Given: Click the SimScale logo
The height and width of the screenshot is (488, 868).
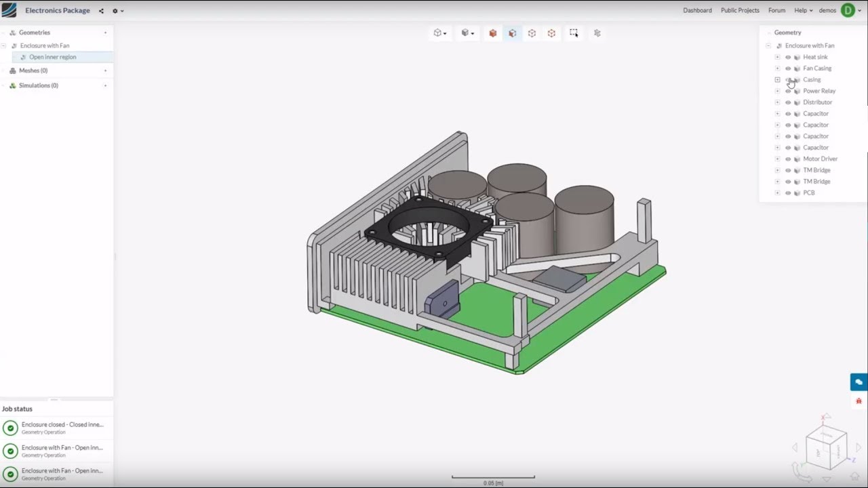Looking at the screenshot, I should tap(9, 10).
